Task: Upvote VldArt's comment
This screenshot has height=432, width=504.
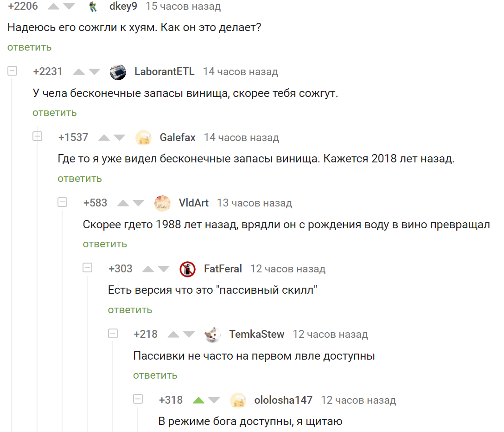Action: pyautogui.click(x=123, y=203)
